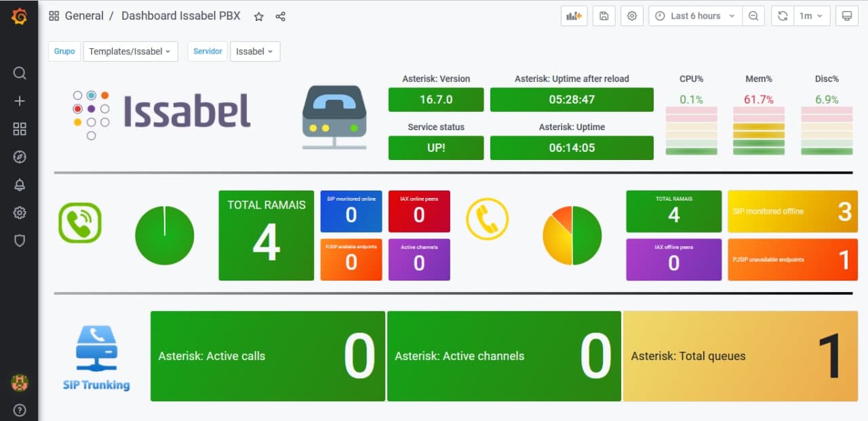Click the yellow circled phone icon
Image resolution: width=868 pixels, height=421 pixels.
(x=487, y=218)
